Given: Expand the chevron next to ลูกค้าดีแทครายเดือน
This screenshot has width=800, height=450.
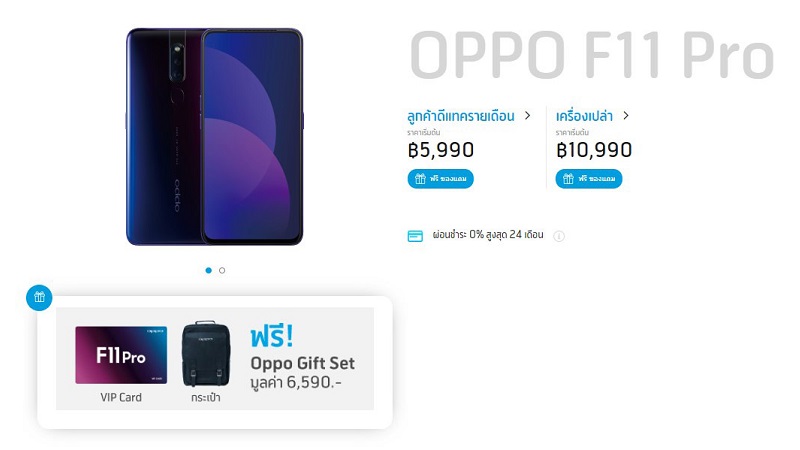Looking at the screenshot, I should [x=528, y=116].
